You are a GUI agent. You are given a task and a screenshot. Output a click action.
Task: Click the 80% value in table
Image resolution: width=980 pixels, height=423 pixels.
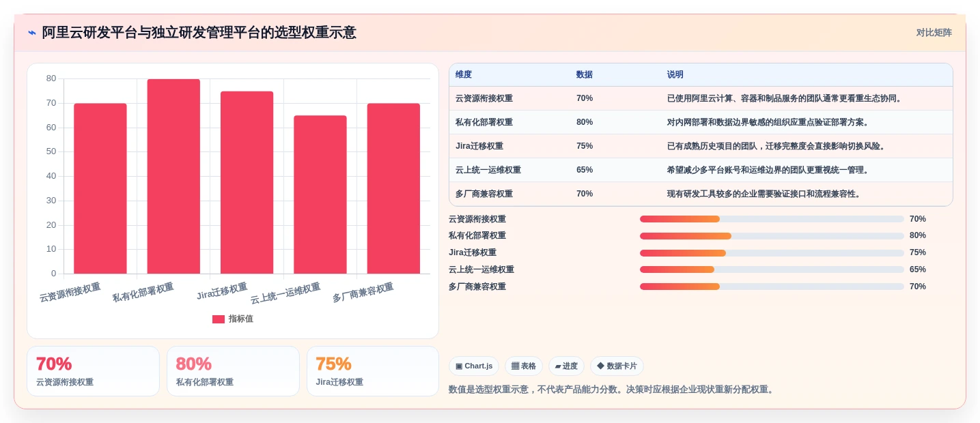(585, 122)
